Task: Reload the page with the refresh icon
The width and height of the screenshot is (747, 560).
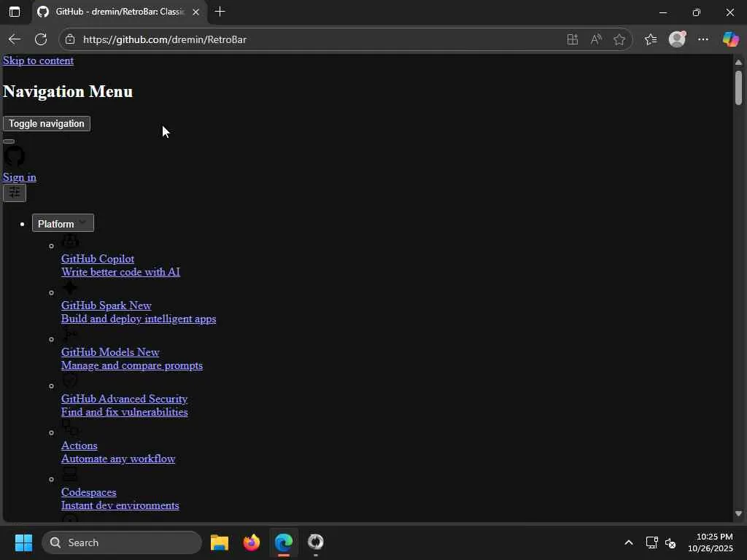Action: (x=41, y=39)
